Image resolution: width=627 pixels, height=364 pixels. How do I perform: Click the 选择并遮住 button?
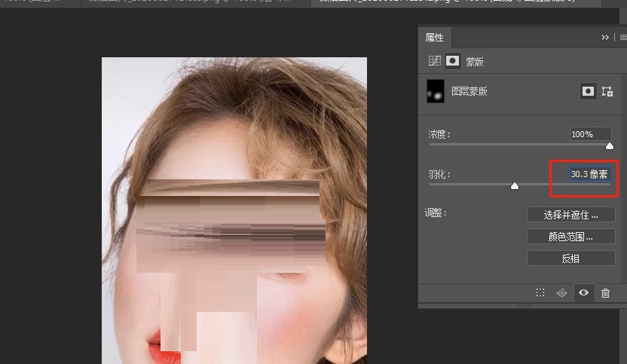point(570,215)
